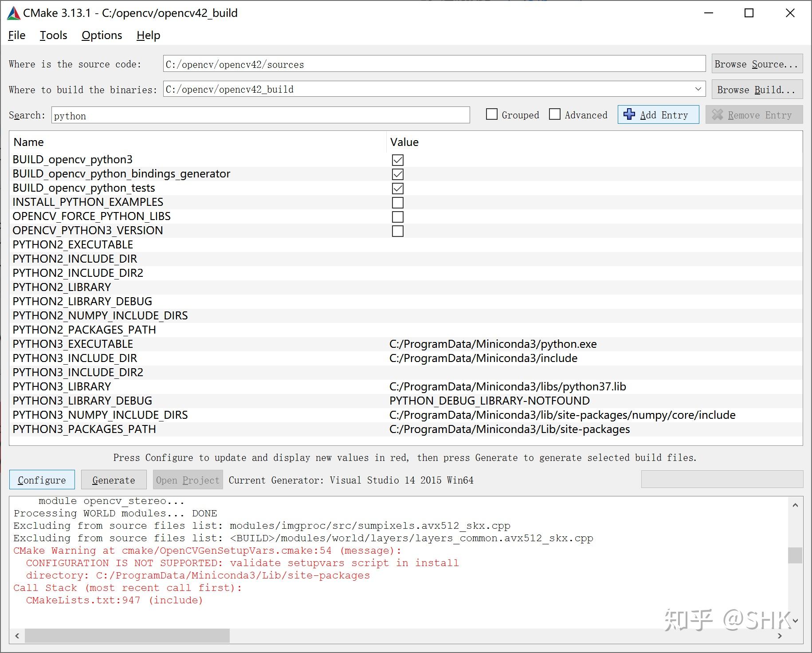This screenshot has width=812, height=653.
Task: Check the OPENCV_PYTHON3_VERSION option
Action: pyautogui.click(x=397, y=231)
